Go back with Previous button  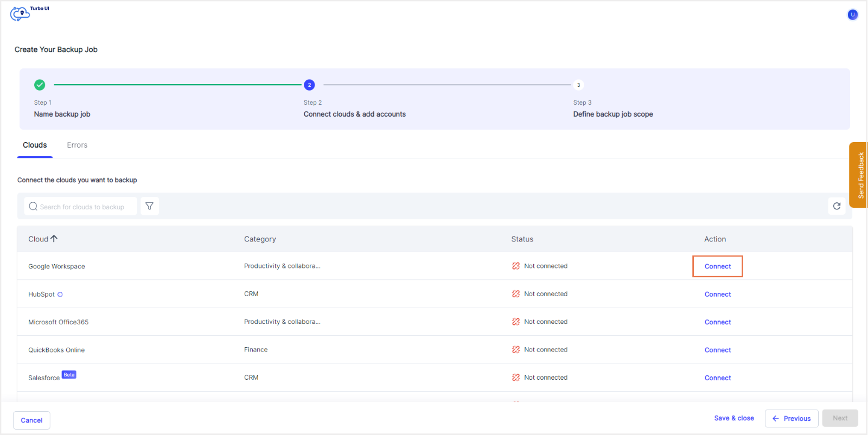(792, 418)
